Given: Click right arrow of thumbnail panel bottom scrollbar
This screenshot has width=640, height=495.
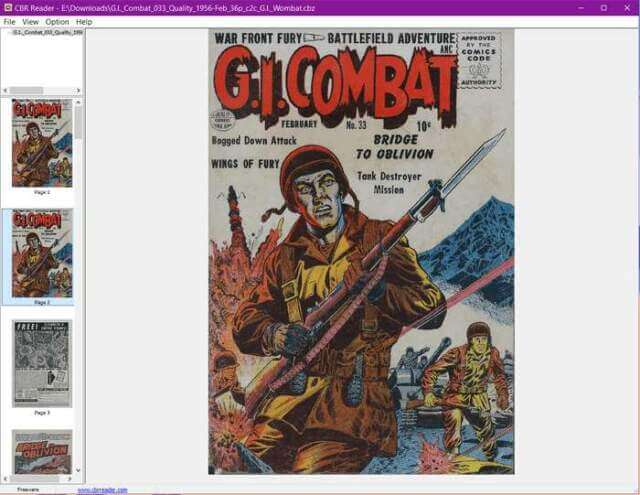Looking at the screenshot, I should (69, 479).
